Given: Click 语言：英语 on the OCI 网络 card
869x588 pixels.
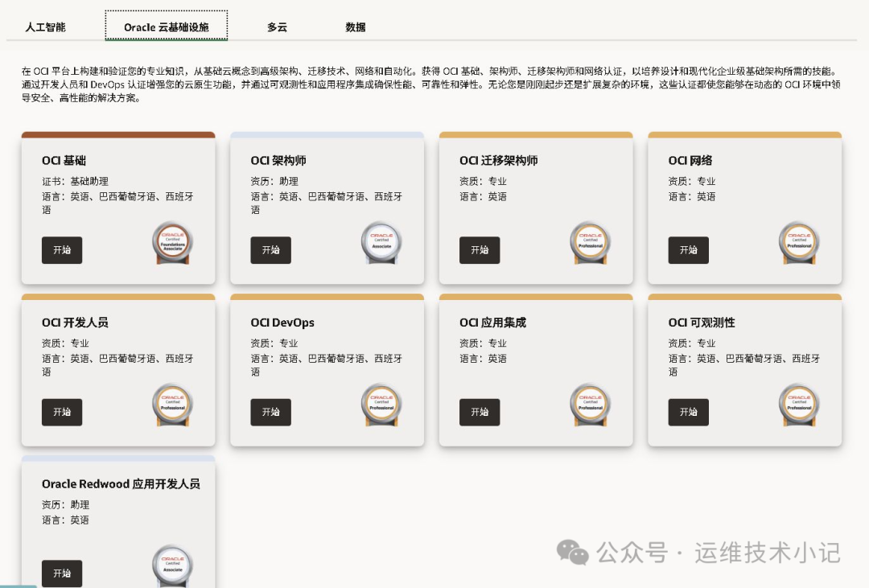Looking at the screenshot, I should (692, 197).
